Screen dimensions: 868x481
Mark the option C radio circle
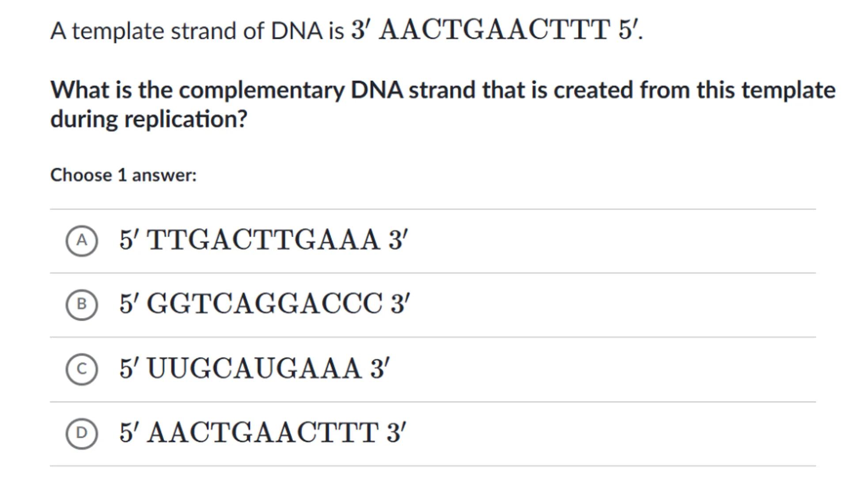[x=82, y=369]
